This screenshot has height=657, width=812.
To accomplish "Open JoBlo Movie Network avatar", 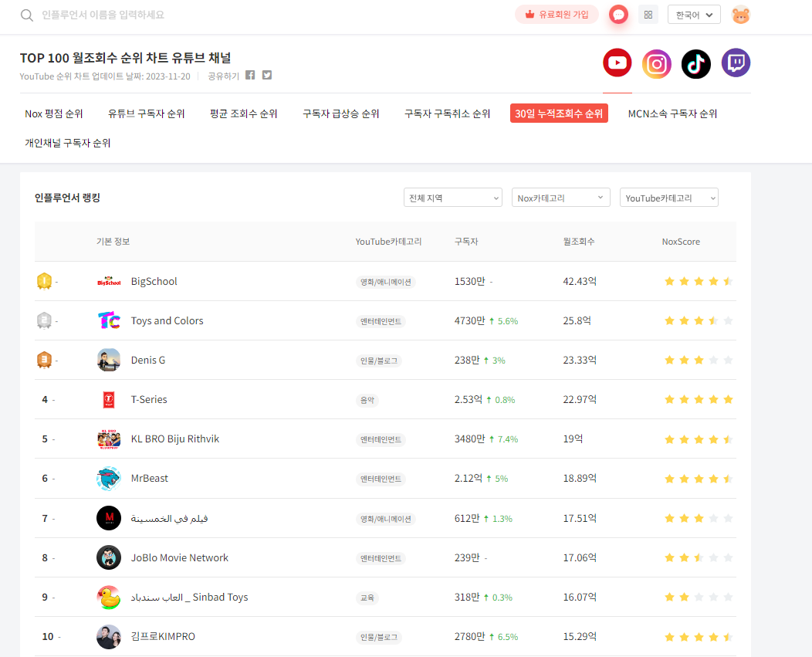I will click(x=109, y=557).
